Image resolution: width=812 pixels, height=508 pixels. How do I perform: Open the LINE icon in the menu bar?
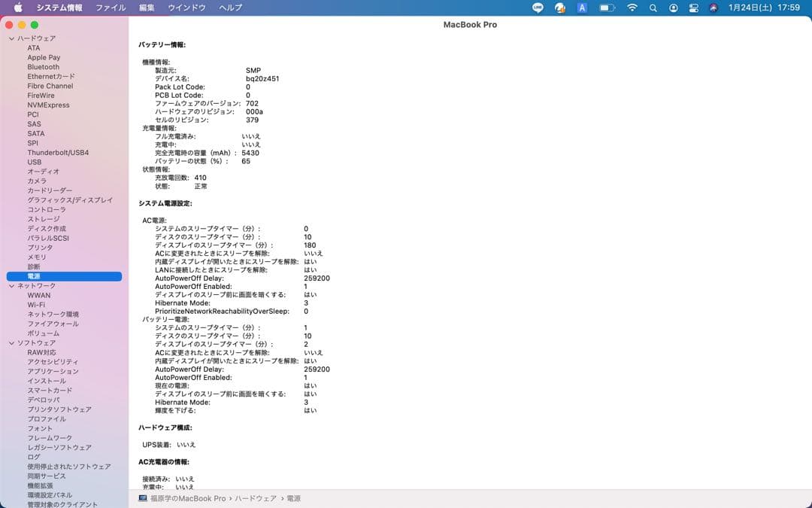click(x=537, y=8)
